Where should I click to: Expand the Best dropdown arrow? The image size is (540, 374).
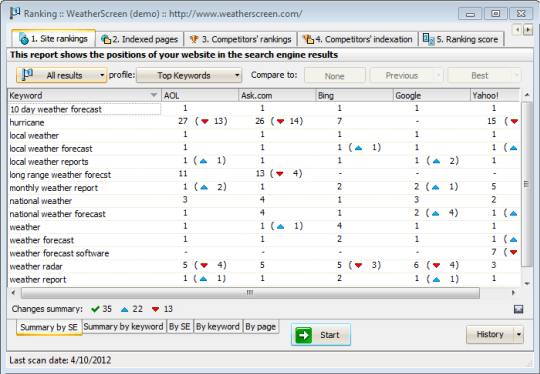[516, 75]
